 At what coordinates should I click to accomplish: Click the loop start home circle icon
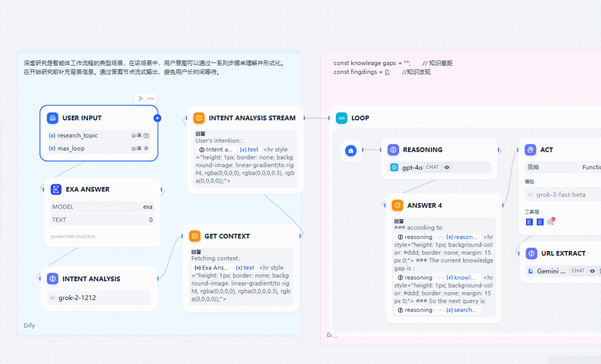click(351, 151)
